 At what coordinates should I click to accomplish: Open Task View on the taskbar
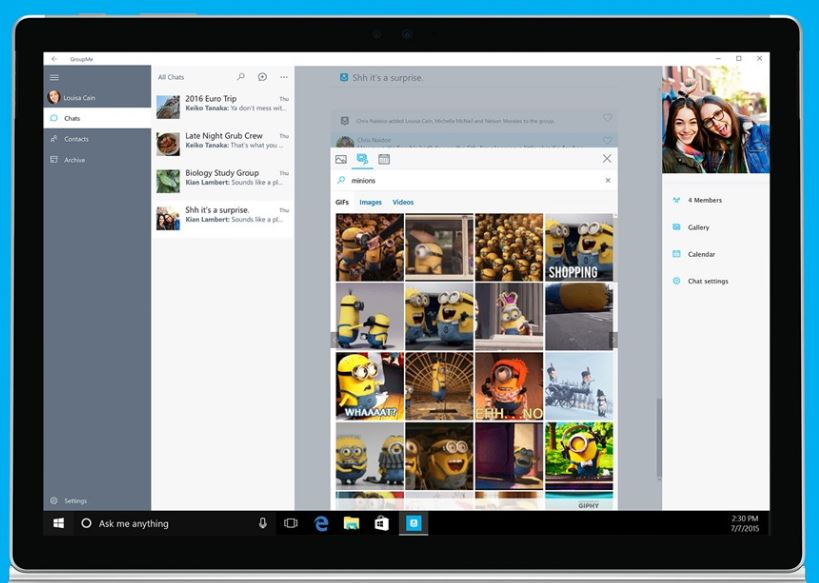click(291, 523)
